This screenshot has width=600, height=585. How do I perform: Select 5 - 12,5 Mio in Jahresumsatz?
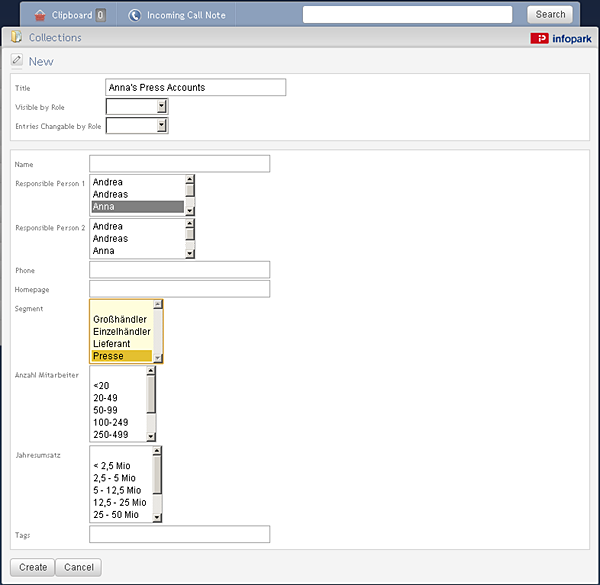(x=121, y=490)
